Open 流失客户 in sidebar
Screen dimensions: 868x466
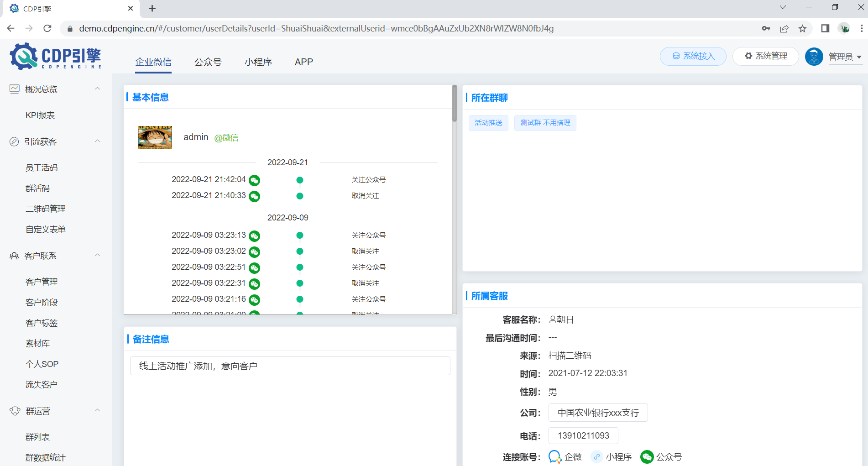[x=42, y=385]
